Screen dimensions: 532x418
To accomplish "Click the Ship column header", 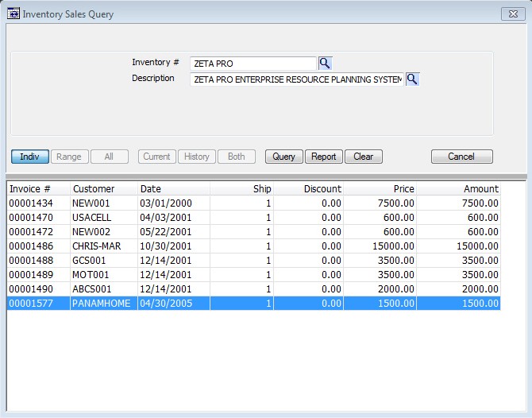I will [241, 189].
